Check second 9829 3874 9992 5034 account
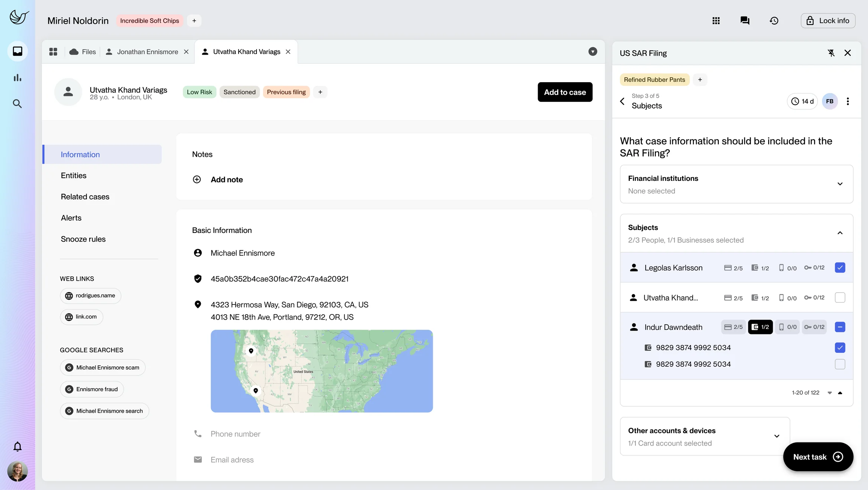The width and height of the screenshot is (868, 490). click(x=840, y=364)
